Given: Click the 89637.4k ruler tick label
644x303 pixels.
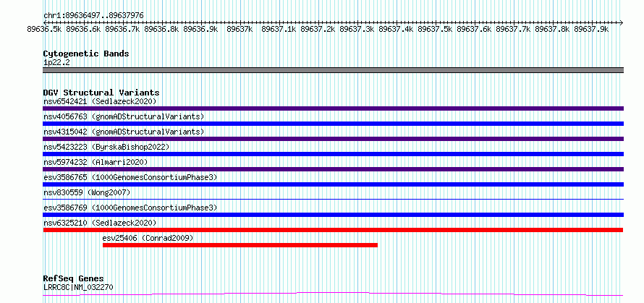Looking at the screenshot, I should (x=396, y=29).
